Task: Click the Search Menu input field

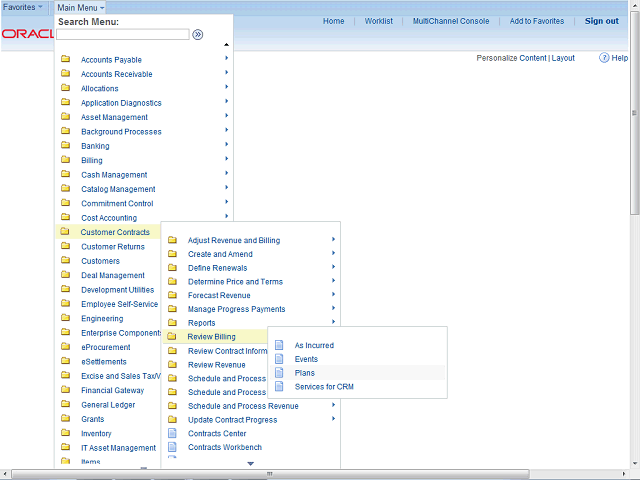Action: (x=123, y=35)
